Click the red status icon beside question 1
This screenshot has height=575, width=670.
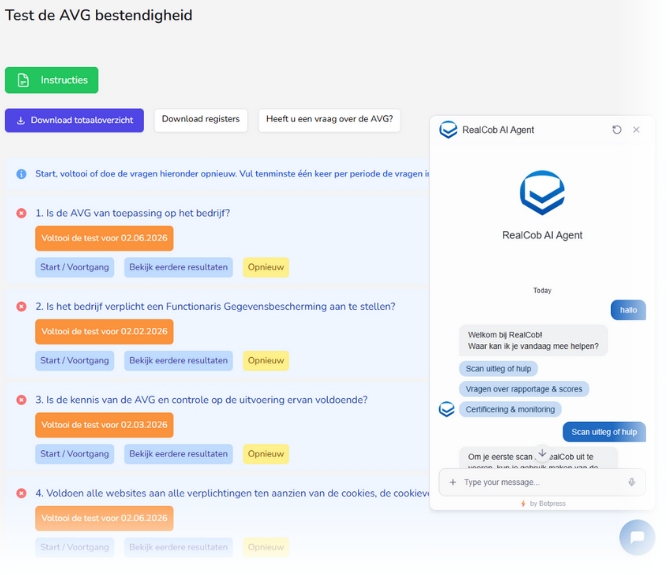[21, 213]
